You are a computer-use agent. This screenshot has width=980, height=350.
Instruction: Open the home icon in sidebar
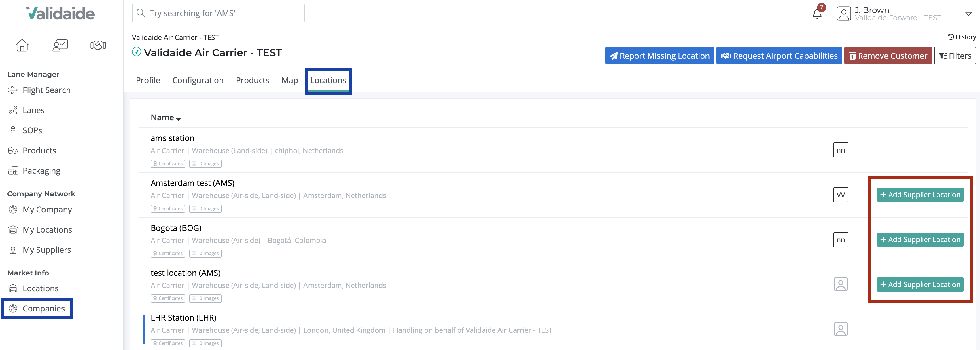[22, 45]
